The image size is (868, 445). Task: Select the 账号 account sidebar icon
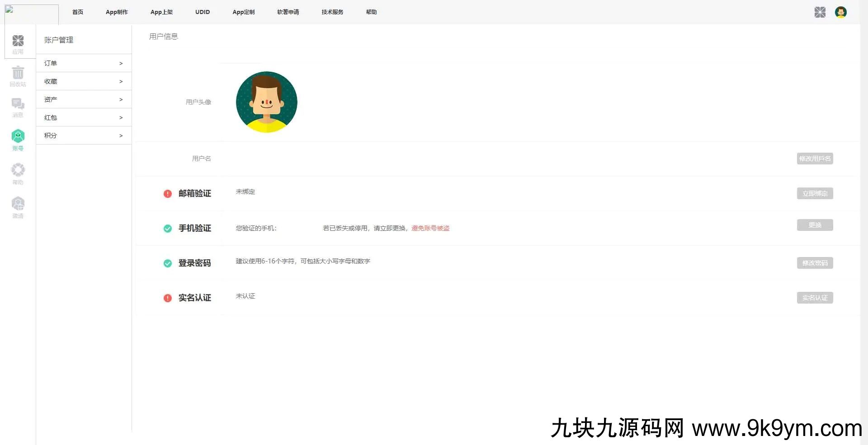coord(18,139)
